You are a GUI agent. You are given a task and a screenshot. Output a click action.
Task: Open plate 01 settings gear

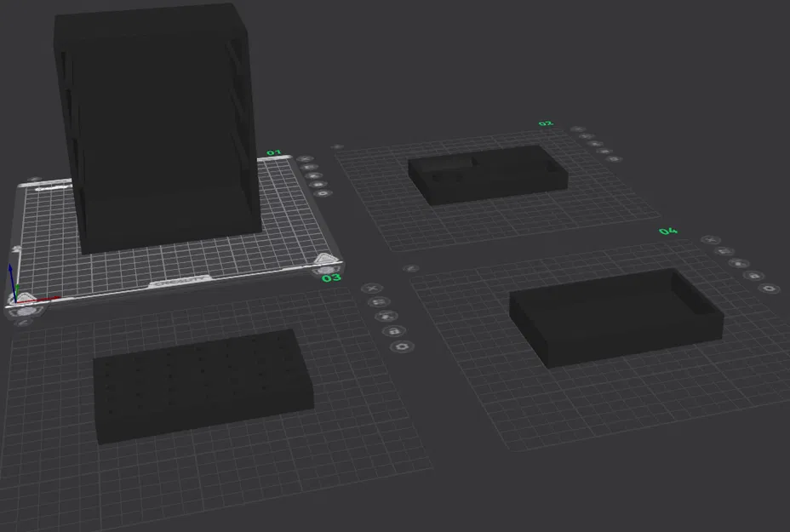(x=323, y=193)
